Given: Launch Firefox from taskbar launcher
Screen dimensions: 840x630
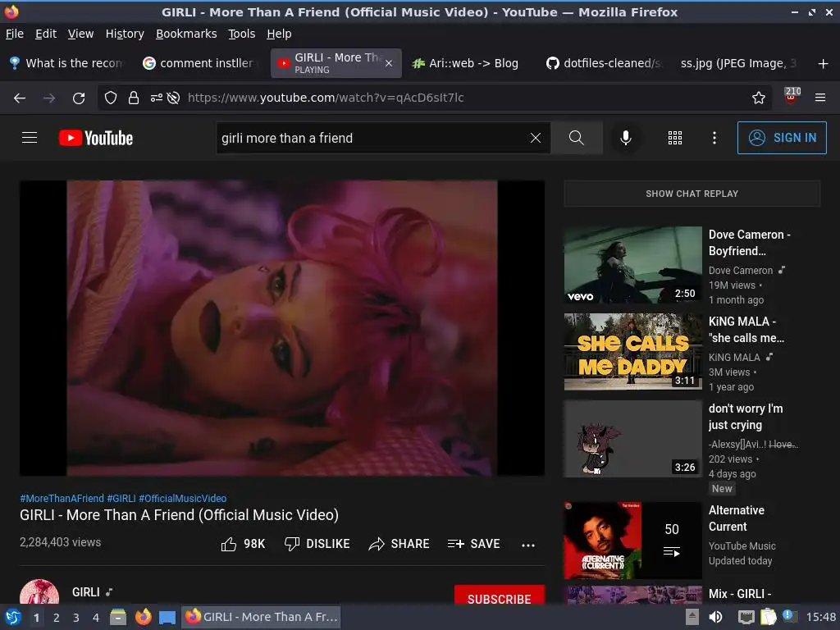Looking at the screenshot, I should tap(143, 617).
